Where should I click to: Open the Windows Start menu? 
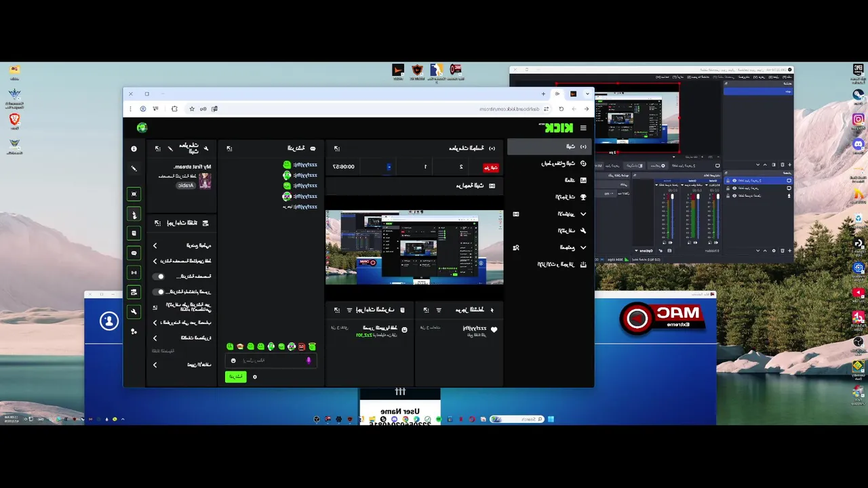(551, 419)
